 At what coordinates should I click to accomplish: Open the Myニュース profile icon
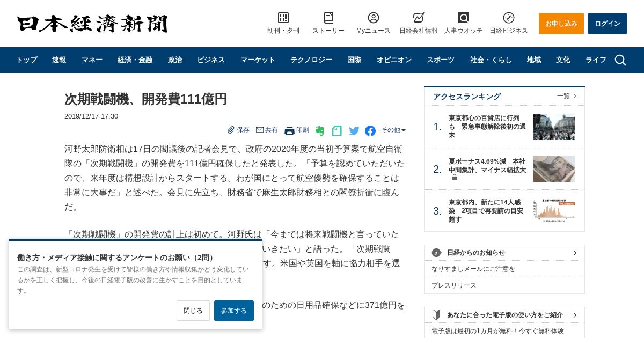click(x=374, y=18)
